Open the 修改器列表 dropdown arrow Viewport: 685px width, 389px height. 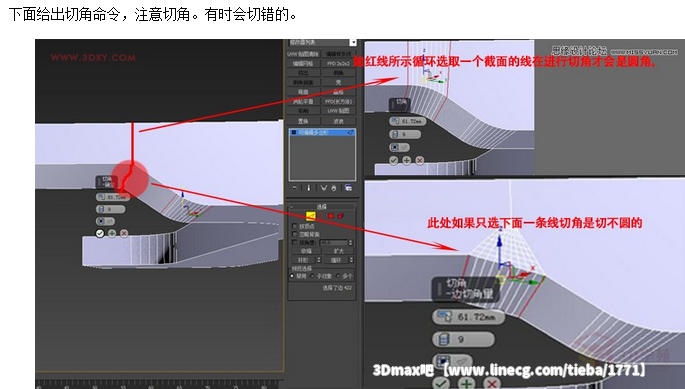pyautogui.click(x=353, y=42)
